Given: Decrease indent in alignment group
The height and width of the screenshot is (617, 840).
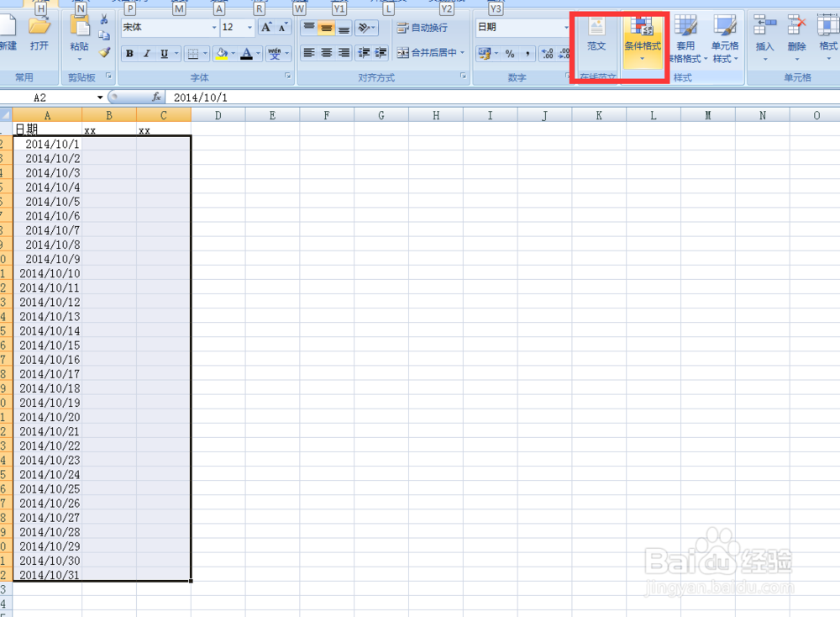Looking at the screenshot, I should [364, 52].
